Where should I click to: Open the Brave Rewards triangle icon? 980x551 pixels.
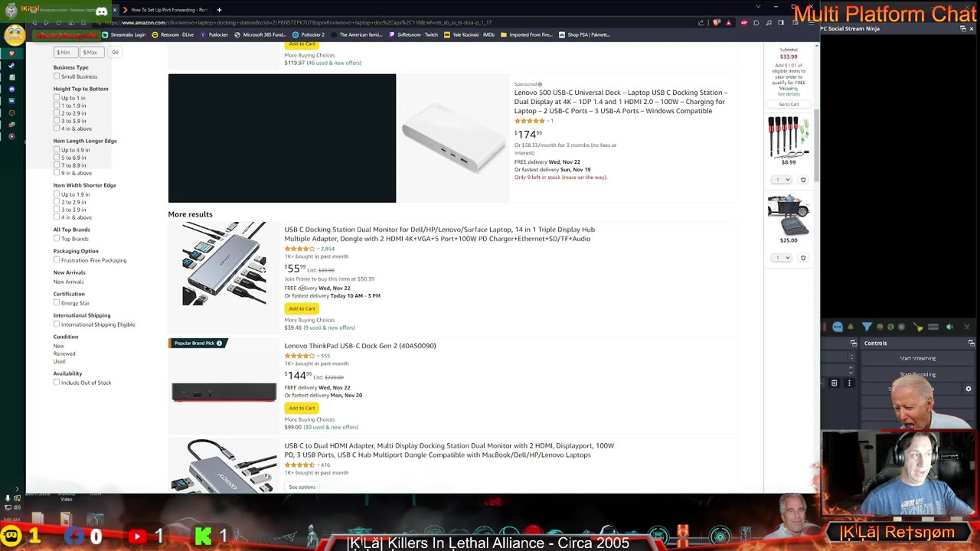729,22
